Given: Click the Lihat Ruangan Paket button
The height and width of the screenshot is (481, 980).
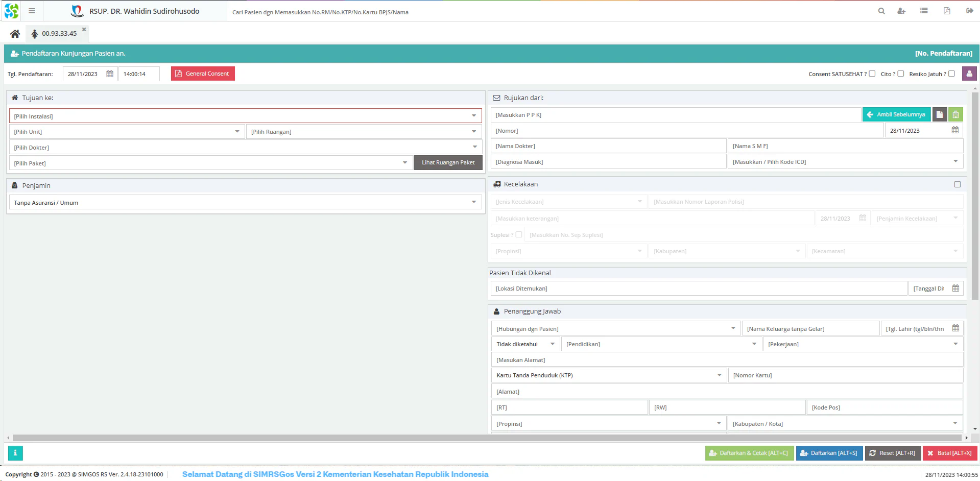Looking at the screenshot, I should 448,162.
